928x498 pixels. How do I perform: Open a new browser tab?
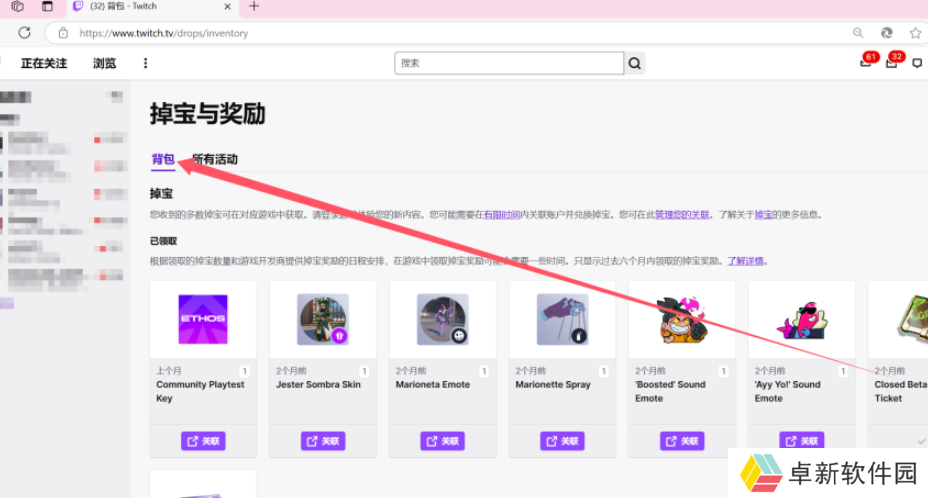click(x=254, y=7)
